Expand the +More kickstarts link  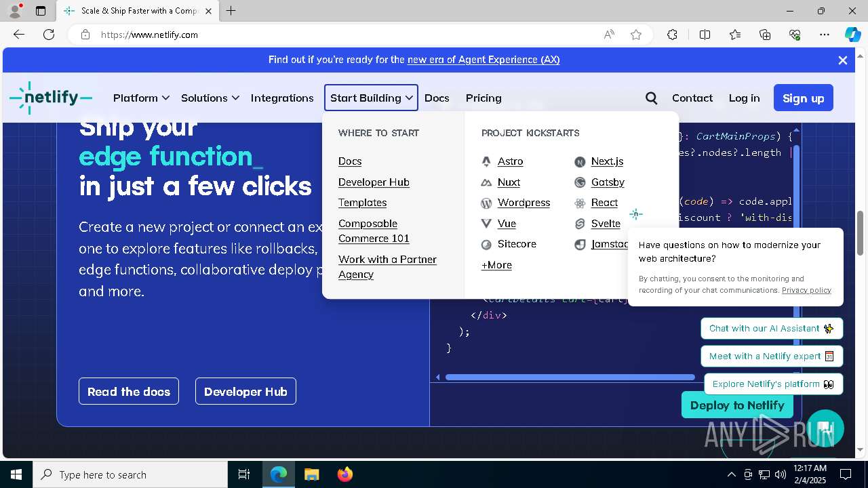pos(496,265)
